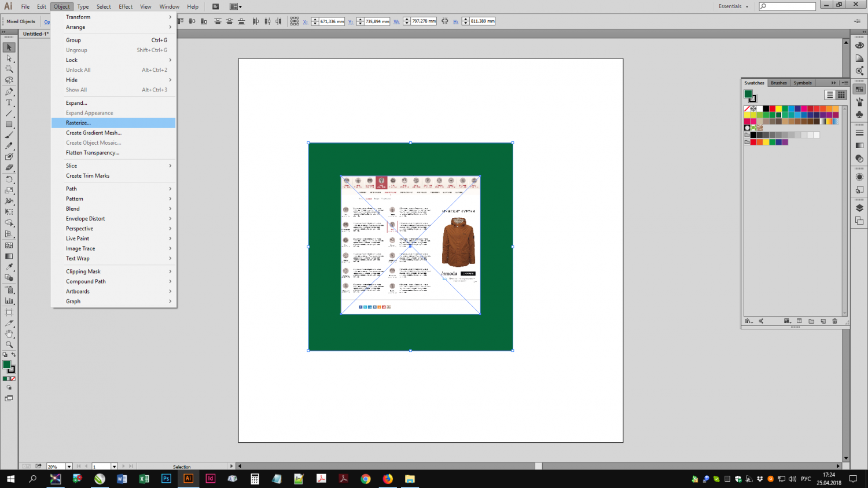Open the zoom level dropdown
Screen dimensions: 868x488
(69, 467)
